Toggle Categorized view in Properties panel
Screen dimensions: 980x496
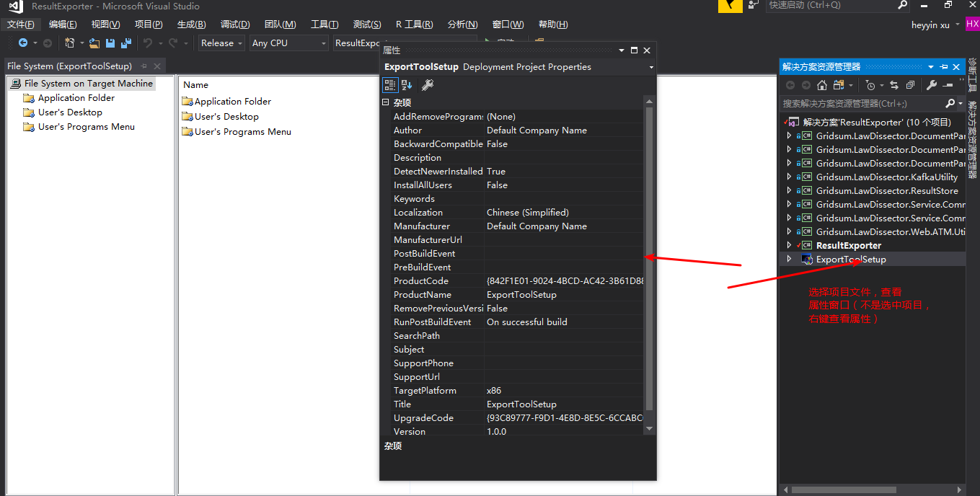389,85
